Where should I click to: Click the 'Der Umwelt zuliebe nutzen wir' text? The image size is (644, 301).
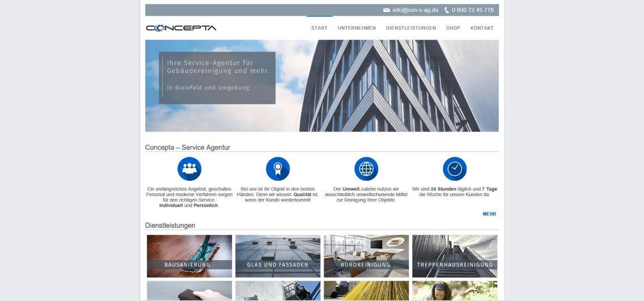pos(366,189)
